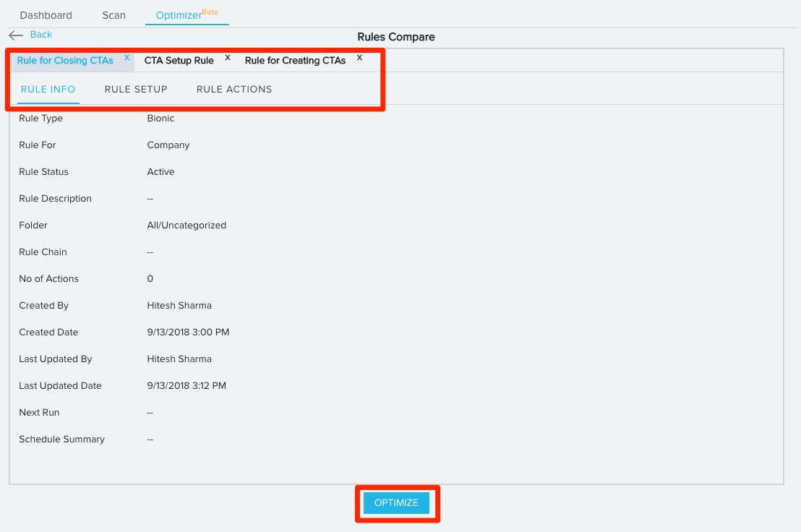The width and height of the screenshot is (801, 532).
Task: Click the back arrow icon
Action: (16, 35)
